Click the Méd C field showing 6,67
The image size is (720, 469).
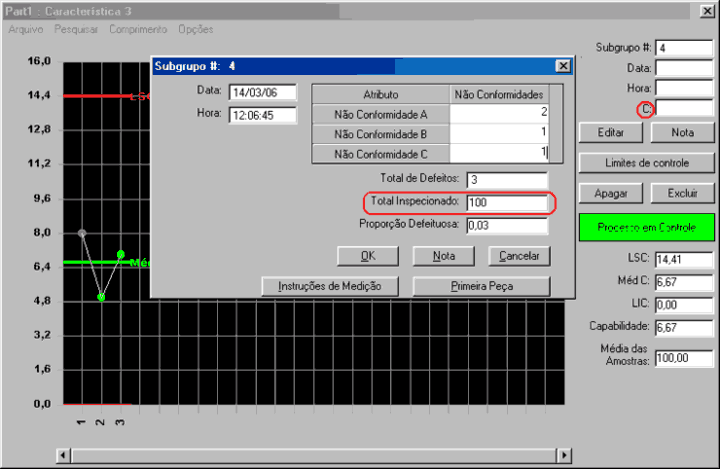pos(684,282)
